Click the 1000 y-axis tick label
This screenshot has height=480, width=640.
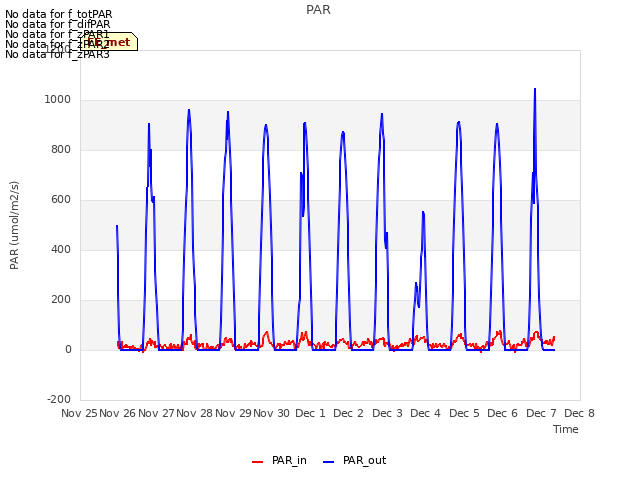(58, 100)
